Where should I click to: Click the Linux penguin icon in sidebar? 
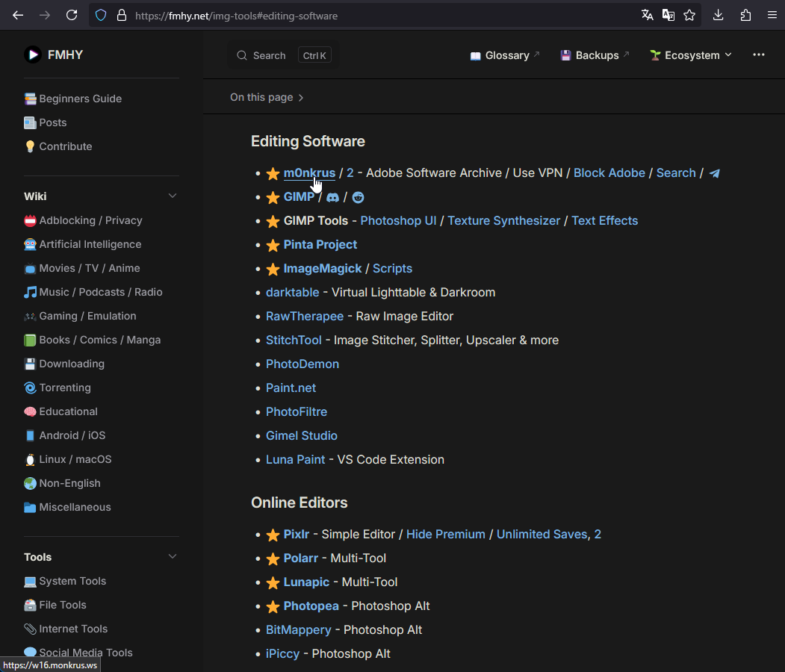click(30, 459)
